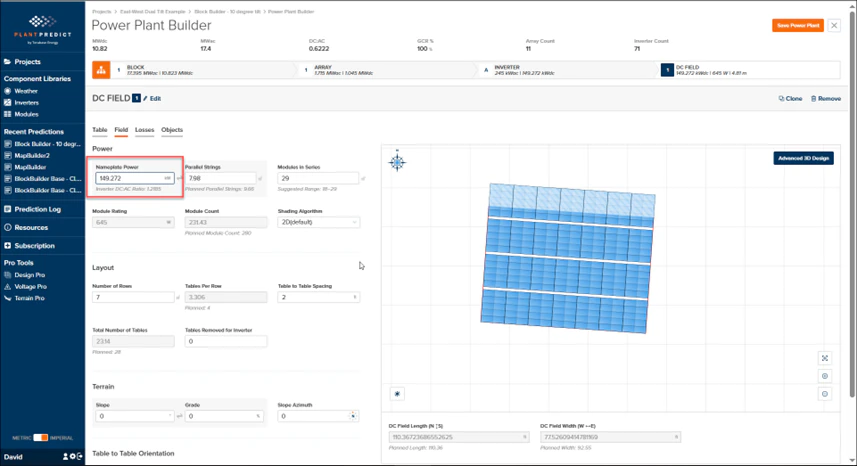Click the Modules in Series input

(x=318, y=178)
